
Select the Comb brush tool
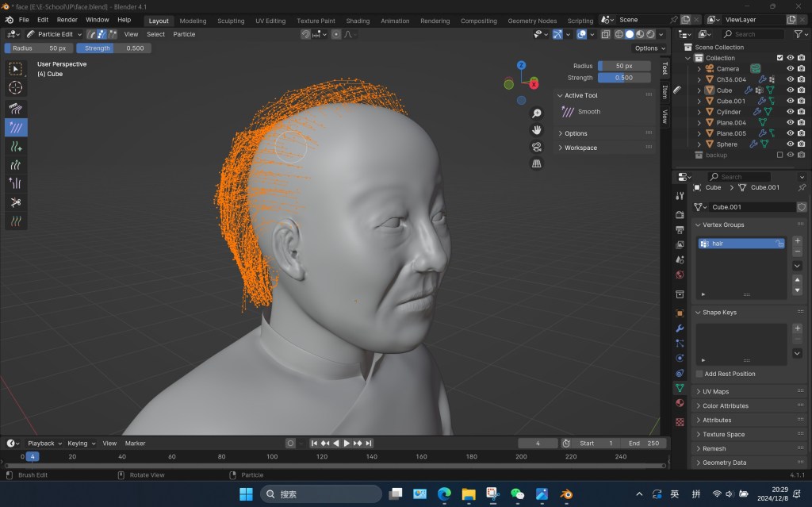pos(16,109)
